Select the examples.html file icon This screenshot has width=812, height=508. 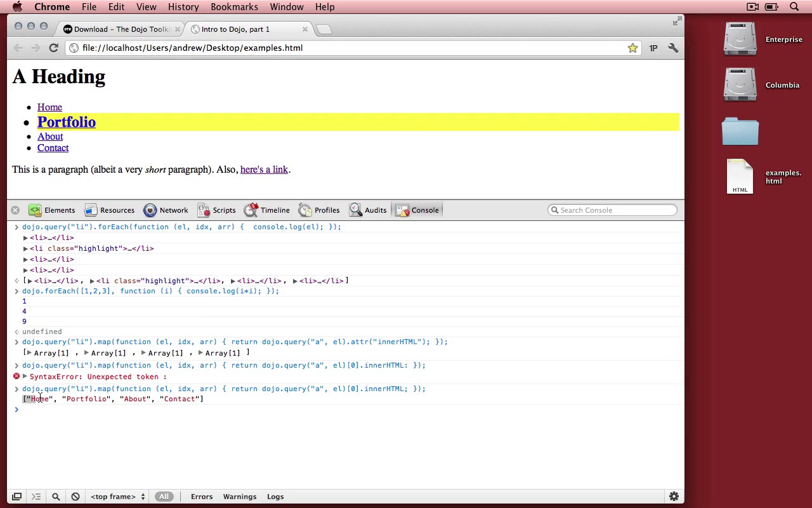pos(740,177)
